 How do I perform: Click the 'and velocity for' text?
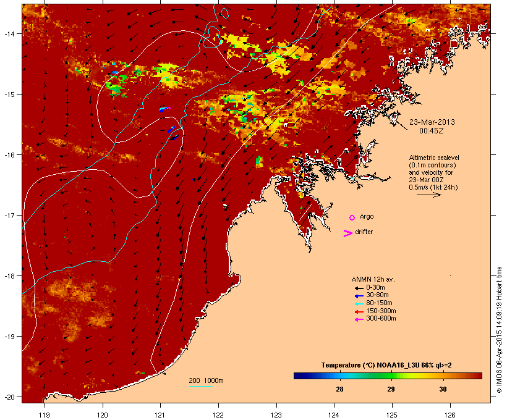click(431, 172)
